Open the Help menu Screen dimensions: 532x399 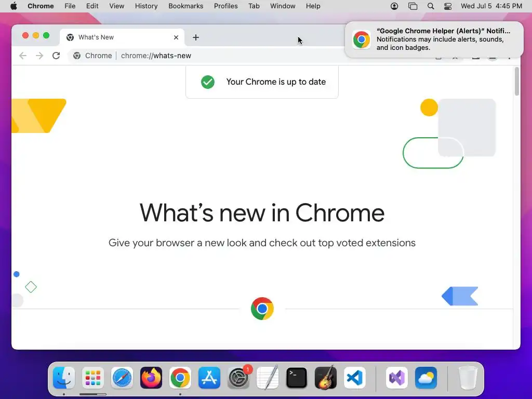pyautogui.click(x=313, y=6)
